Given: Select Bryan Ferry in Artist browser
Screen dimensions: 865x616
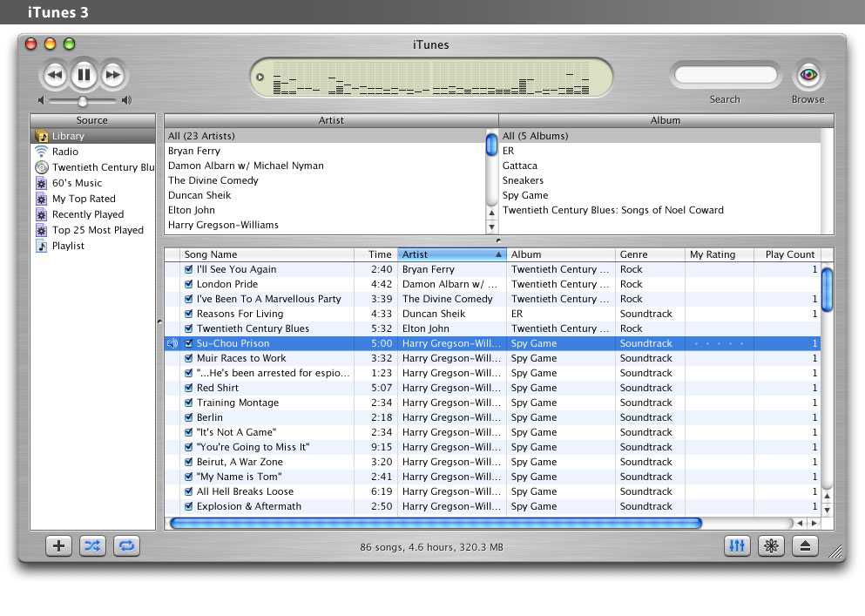Looking at the screenshot, I should [326, 151].
